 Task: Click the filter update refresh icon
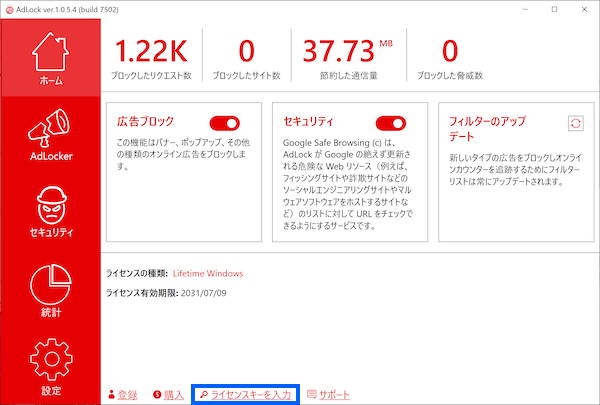pyautogui.click(x=574, y=123)
